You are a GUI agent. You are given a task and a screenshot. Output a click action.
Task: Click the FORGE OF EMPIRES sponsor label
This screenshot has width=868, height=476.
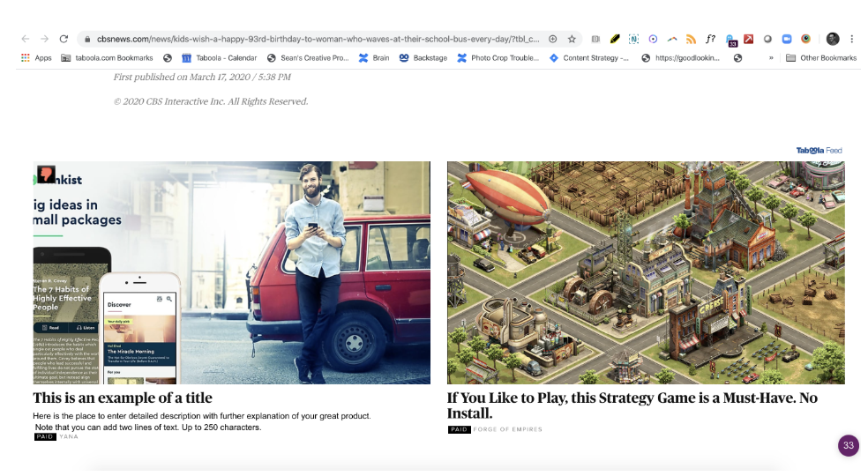[507, 429]
